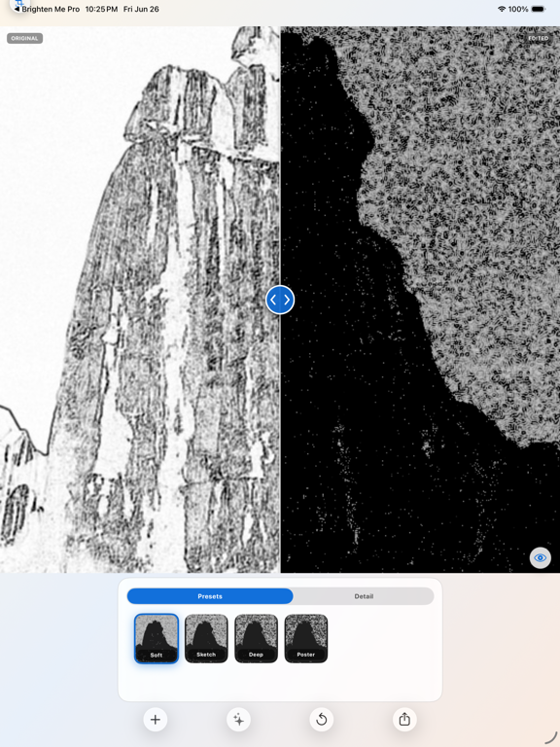Tap the sparkle auto-enhance icon
The image size is (560, 747).
click(238, 720)
